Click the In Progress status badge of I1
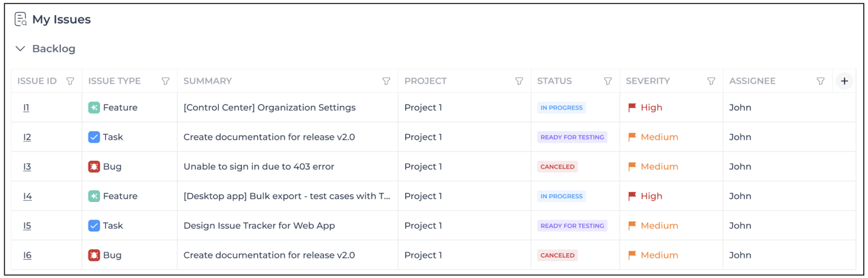Screen dimensions: 868x278 (x=562, y=108)
